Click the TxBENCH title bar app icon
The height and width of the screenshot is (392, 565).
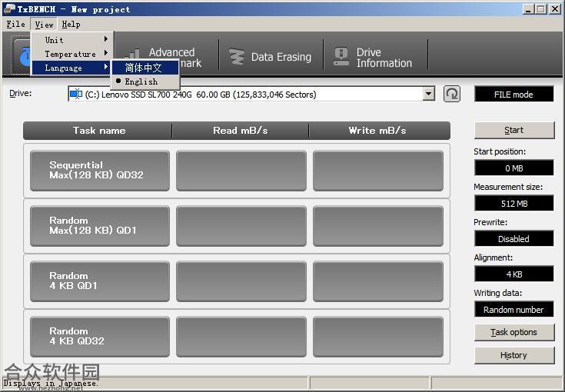tap(9, 8)
